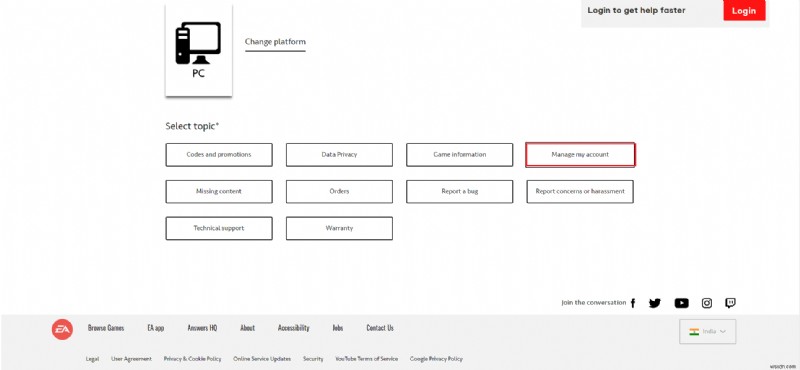Open Accessibility footer link
The width and height of the screenshot is (800, 370).
(x=293, y=328)
